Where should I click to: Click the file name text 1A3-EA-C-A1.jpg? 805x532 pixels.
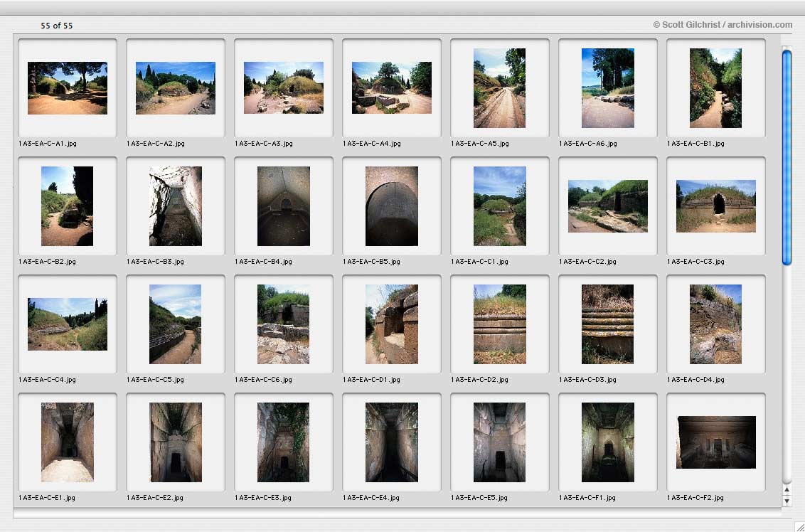point(47,144)
